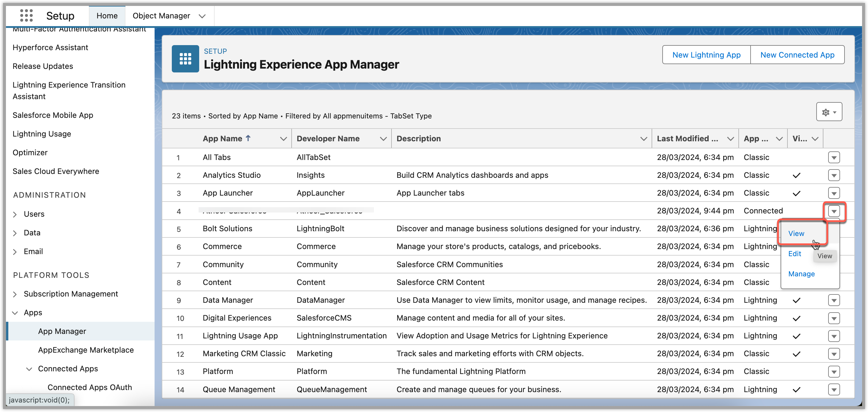Click the New Lightning App button
This screenshot has height=412, width=868.
click(x=706, y=55)
